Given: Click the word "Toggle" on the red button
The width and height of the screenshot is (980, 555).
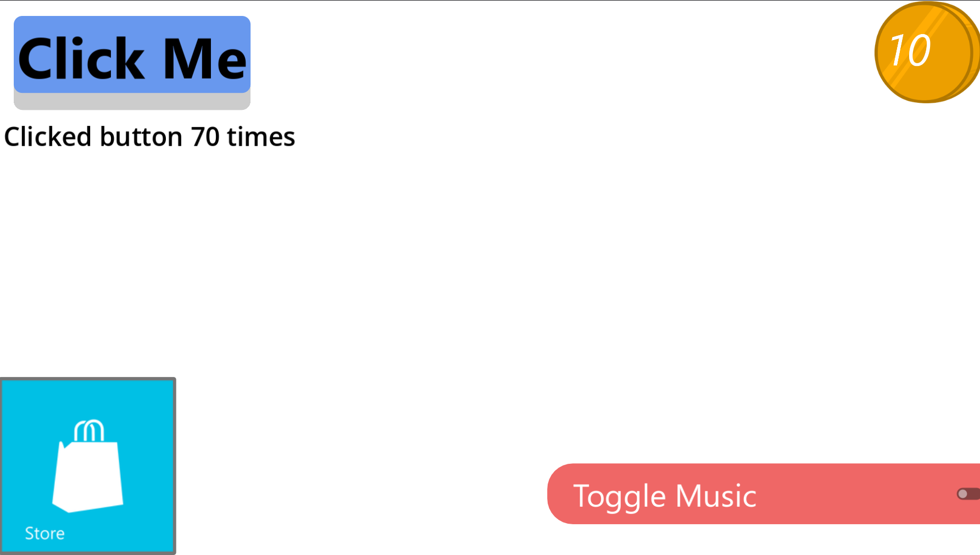Looking at the screenshot, I should (620, 496).
